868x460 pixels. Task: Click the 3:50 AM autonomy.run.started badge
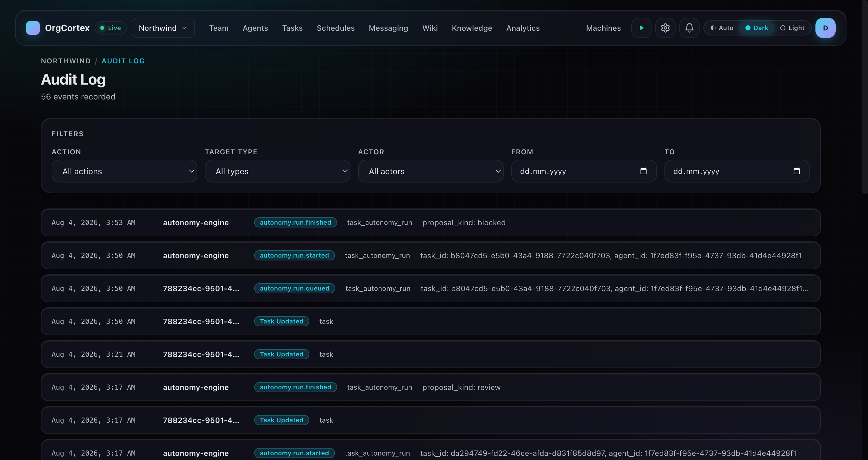(294, 255)
